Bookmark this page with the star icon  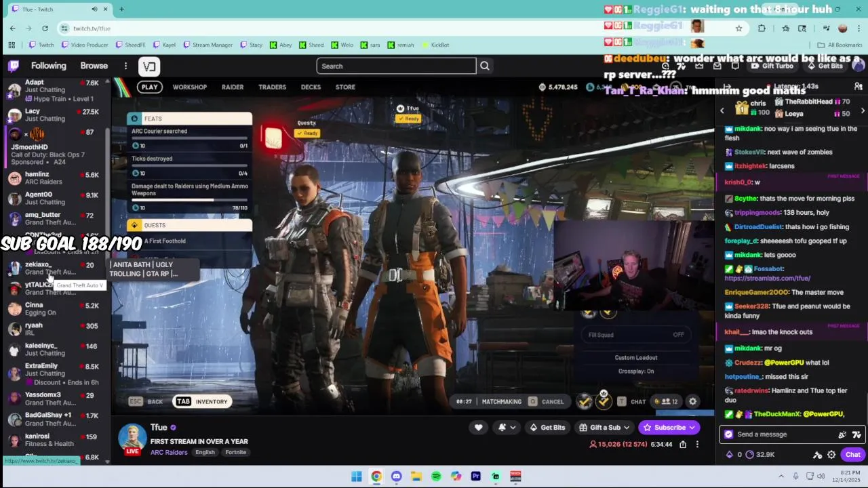(738, 28)
